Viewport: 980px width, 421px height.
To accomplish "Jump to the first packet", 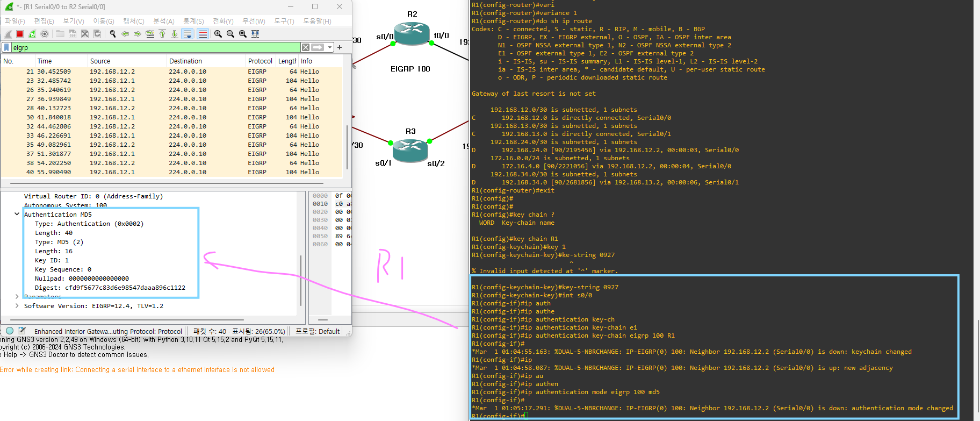I will pos(162,34).
